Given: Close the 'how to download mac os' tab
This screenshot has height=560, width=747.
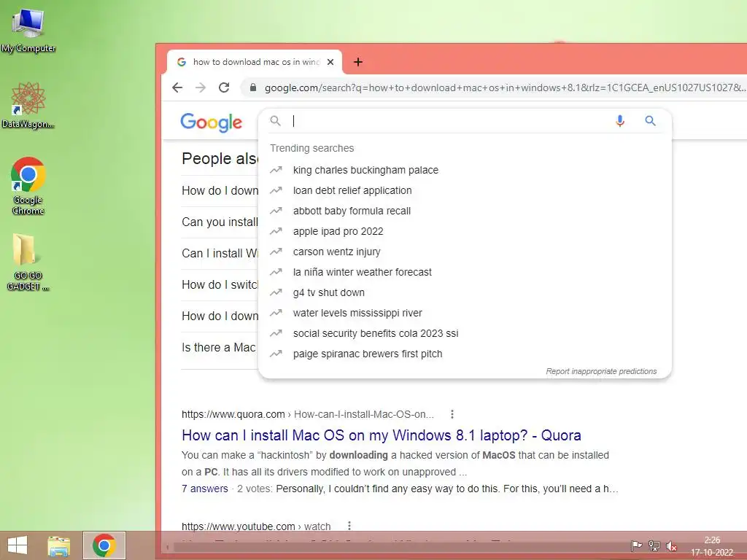Looking at the screenshot, I should coord(330,62).
